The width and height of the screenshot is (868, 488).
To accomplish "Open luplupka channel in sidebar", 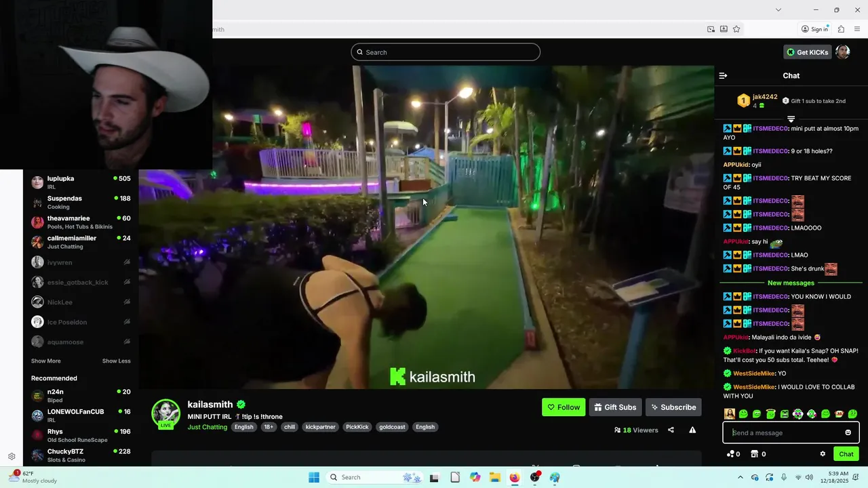I will pos(81,182).
